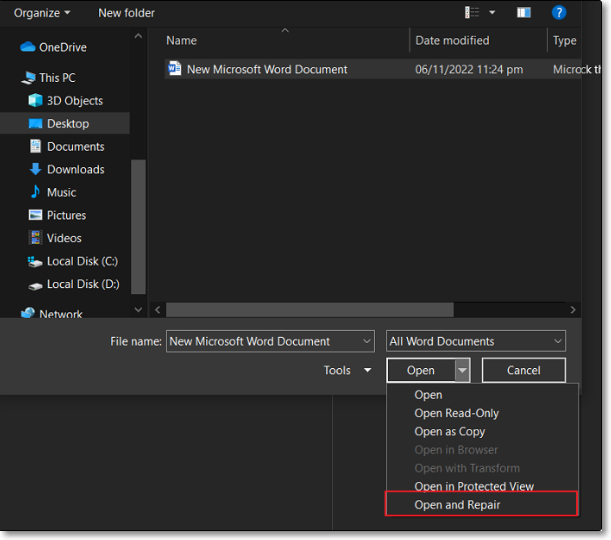Select the New Microsoft Word Document file
Screen dimensions: 611x540
coord(267,70)
